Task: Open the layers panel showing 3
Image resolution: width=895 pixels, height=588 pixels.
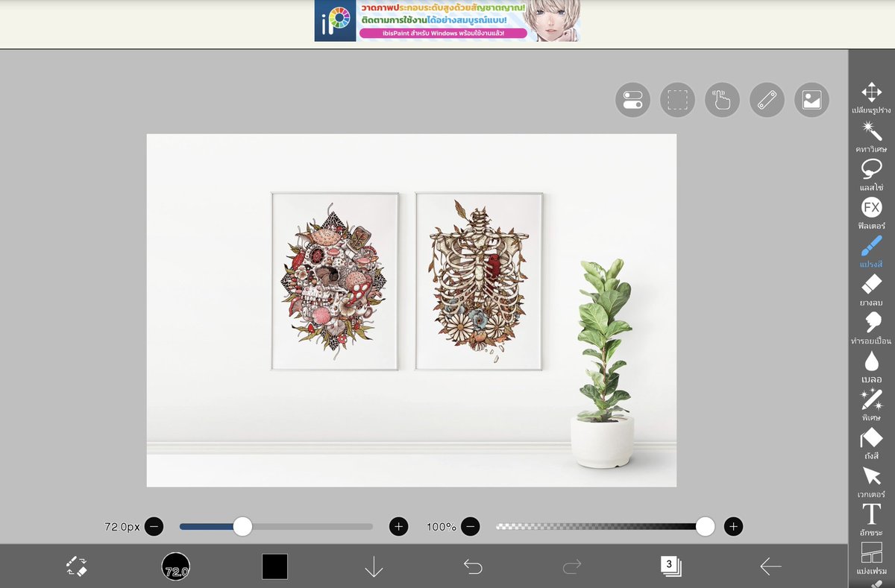Action: (x=671, y=566)
